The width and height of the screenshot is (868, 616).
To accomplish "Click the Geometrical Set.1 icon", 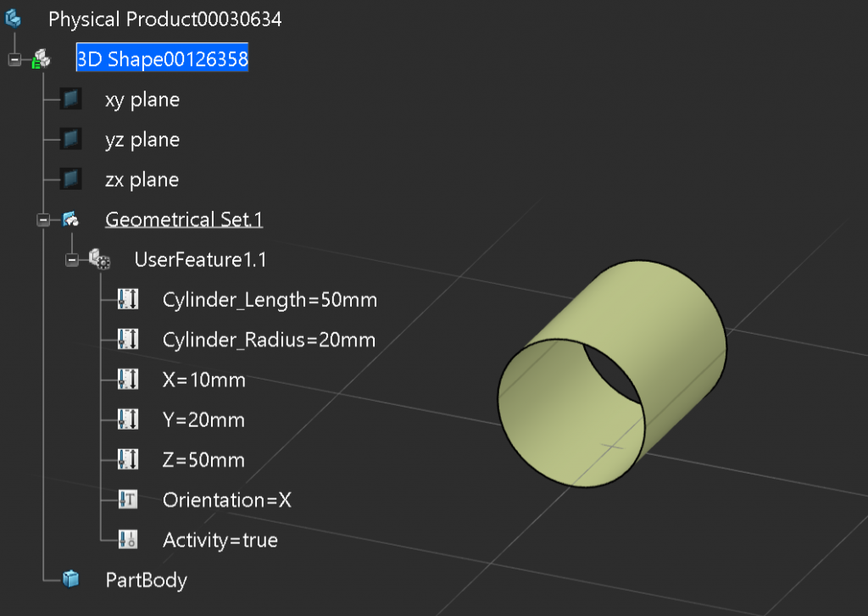I will click(x=70, y=219).
